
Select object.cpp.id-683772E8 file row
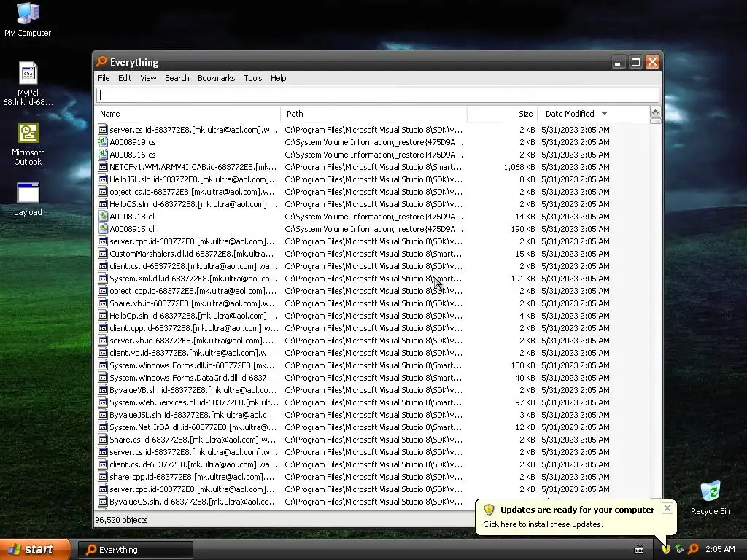point(371,290)
